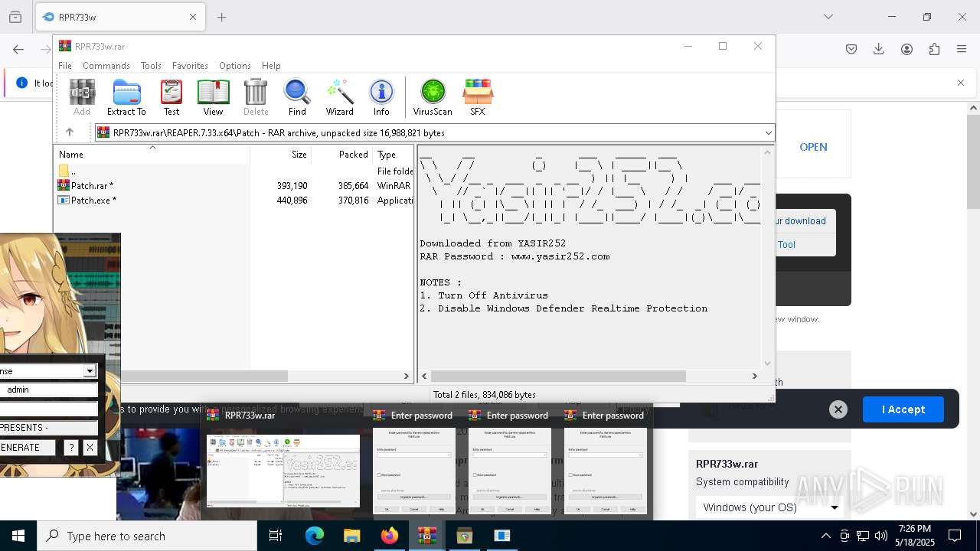The width and height of the screenshot is (980, 551).
Task: Click the Find magnifier icon
Action: pos(297,97)
